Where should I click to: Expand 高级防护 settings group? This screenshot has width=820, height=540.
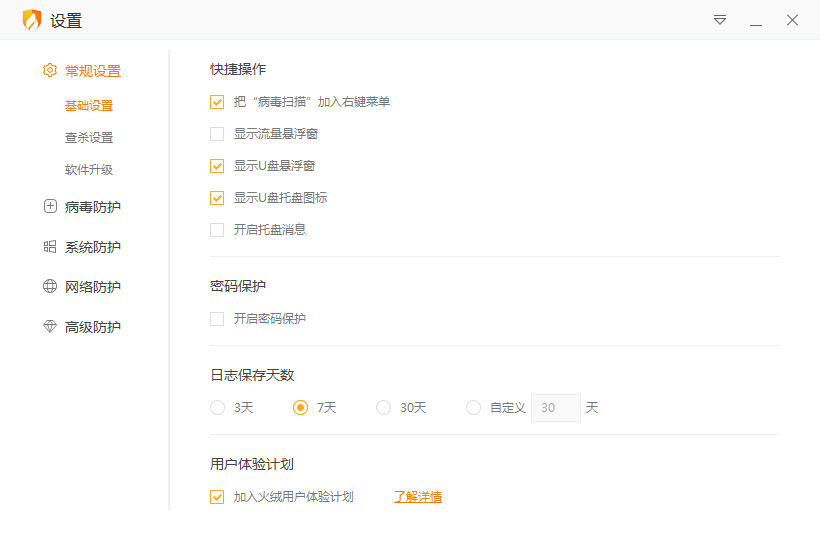click(93, 327)
